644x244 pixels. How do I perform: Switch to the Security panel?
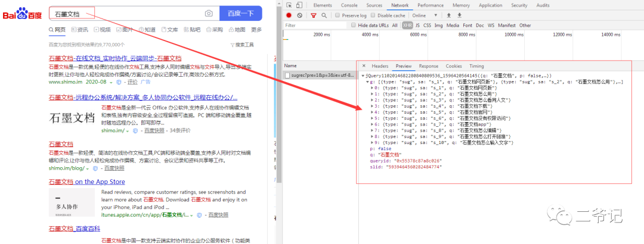[519, 5]
